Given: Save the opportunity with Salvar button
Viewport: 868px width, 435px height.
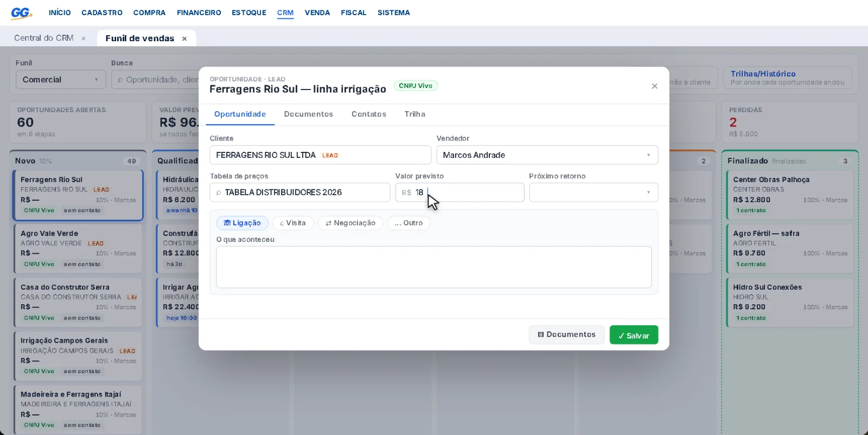Looking at the screenshot, I should [634, 335].
